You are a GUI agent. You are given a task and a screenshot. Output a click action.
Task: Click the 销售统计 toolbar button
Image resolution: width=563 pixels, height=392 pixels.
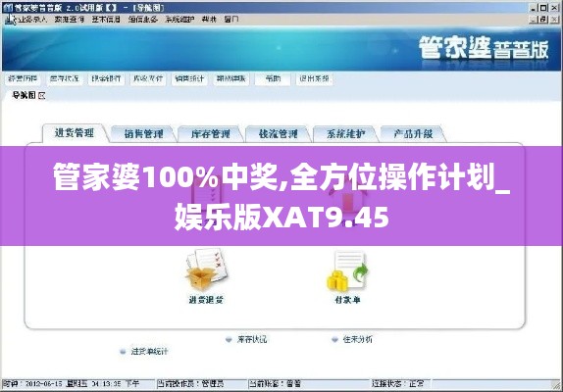pos(189,78)
